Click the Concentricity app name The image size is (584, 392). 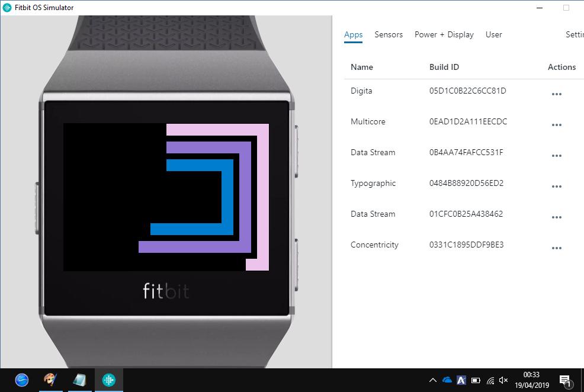374,245
